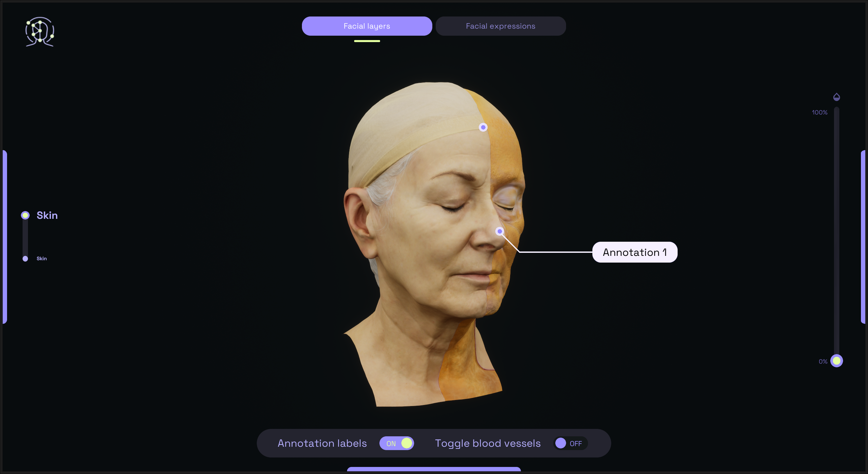Click the large Skin layer heading

click(47, 215)
